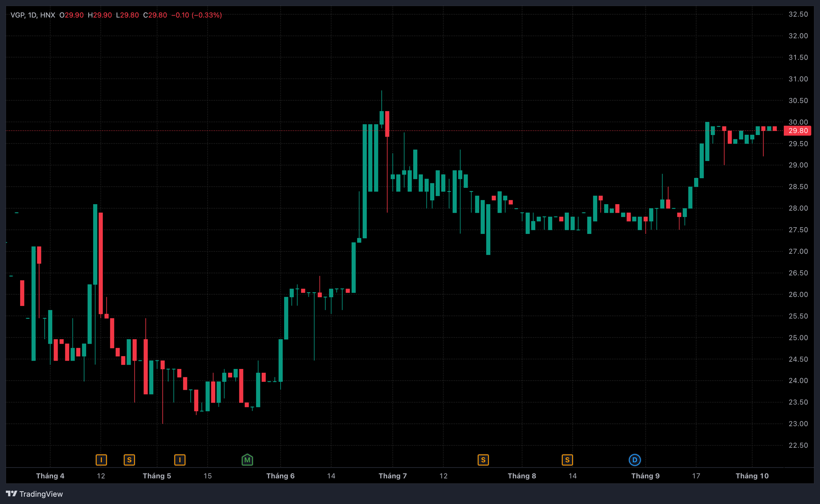Click the low value L29.80
The height and width of the screenshot is (504, 820).
127,15
